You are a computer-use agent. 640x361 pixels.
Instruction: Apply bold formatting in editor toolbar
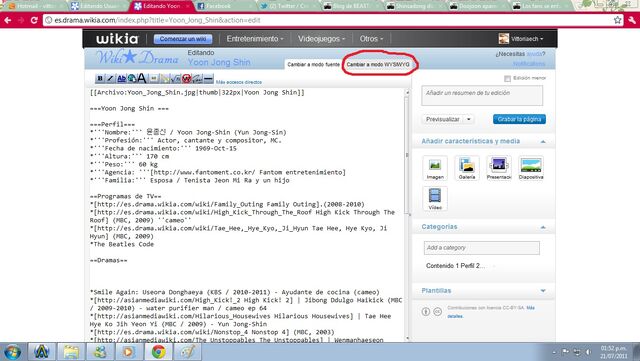point(100,78)
